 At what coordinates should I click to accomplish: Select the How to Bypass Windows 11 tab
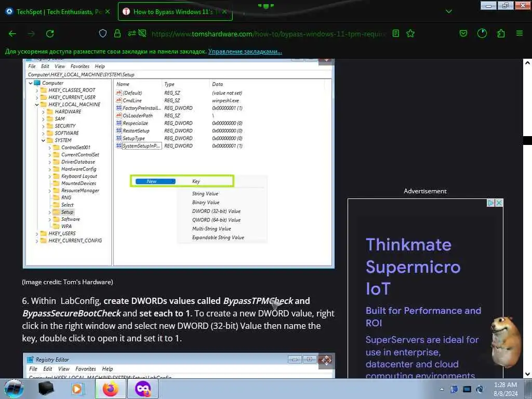(x=175, y=11)
